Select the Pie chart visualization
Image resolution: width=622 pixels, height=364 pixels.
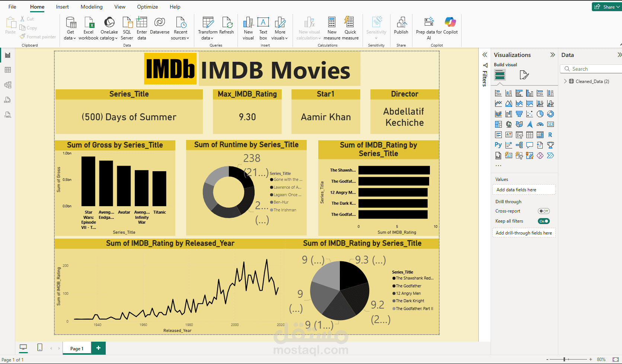pos(540,114)
